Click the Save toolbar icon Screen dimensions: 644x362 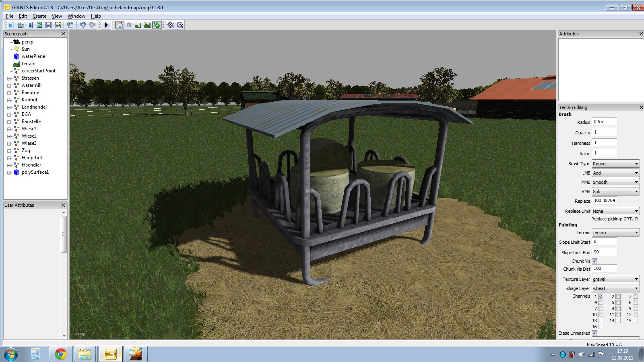click(48, 25)
